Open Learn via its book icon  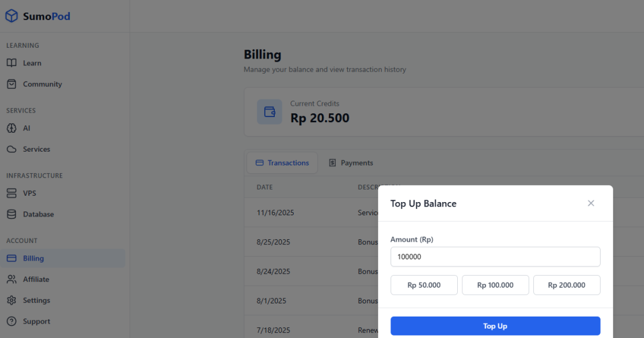point(11,63)
